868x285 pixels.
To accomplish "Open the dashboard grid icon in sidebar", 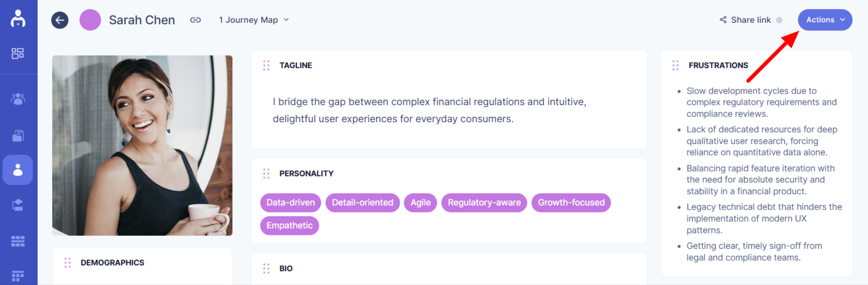I will click(x=18, y=53).
